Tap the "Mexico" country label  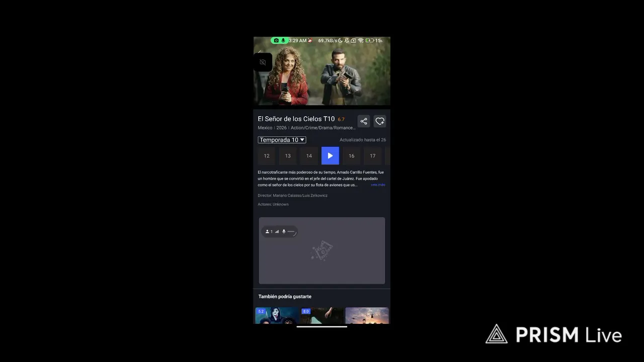[265, 128]
